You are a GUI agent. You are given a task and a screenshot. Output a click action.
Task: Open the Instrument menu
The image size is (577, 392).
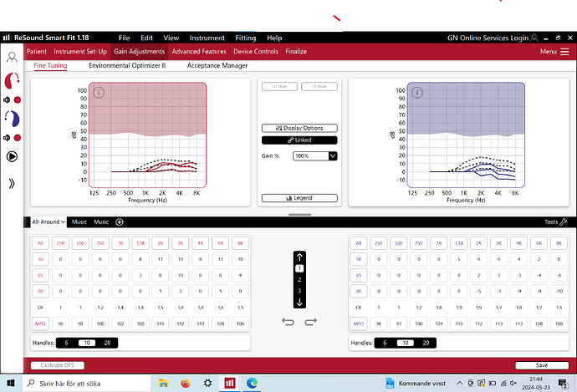click(x=207, y=38)
